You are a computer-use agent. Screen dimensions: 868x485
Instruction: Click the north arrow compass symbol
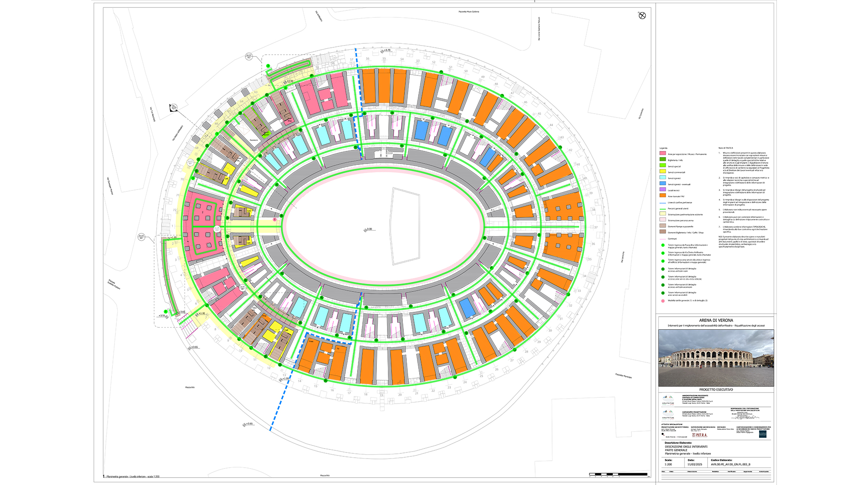click(x=642, y=16)
